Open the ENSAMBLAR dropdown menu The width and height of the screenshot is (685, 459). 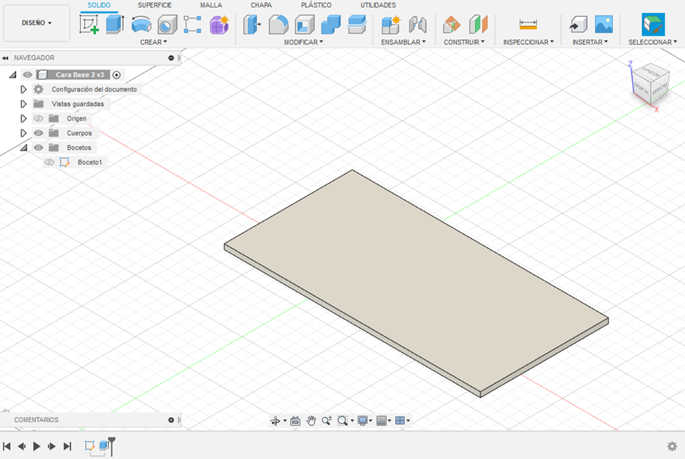[x=403, y=42]
